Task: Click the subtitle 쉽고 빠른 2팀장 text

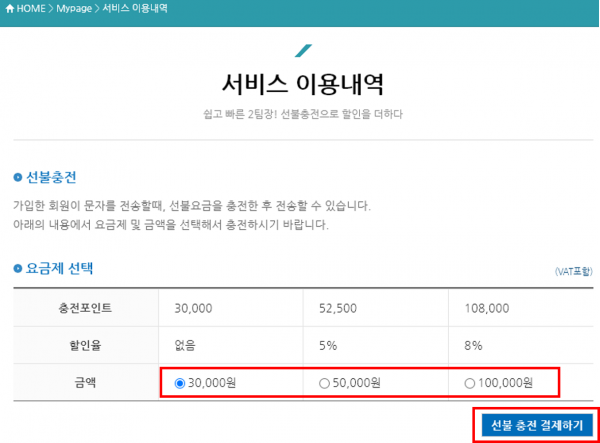Action: tap(303, 114)
